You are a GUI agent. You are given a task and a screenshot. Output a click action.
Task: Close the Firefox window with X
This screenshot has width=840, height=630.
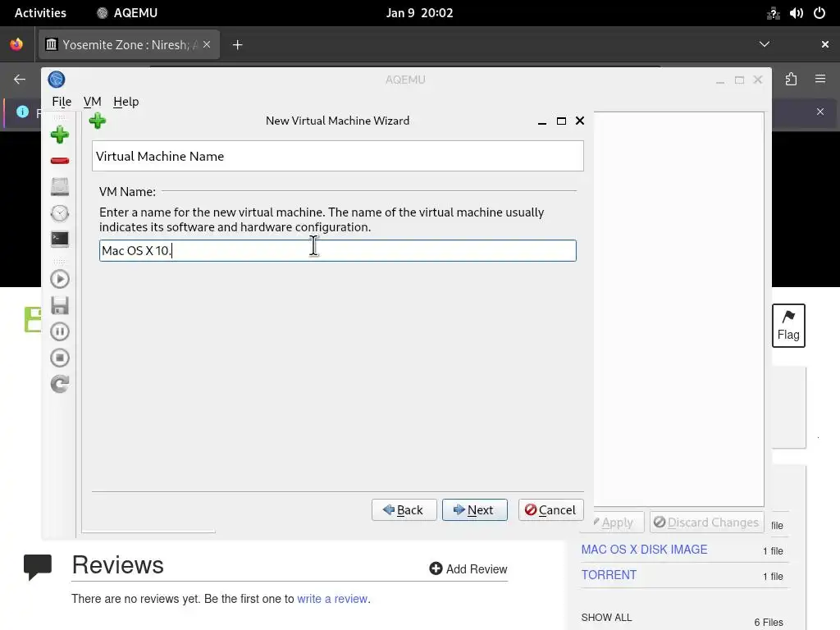[825, 44]
